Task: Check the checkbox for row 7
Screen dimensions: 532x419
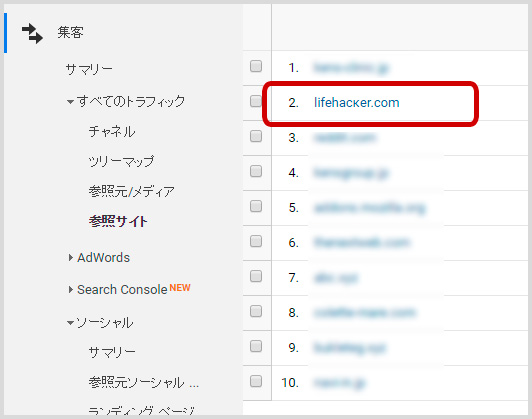Action: [256, 276]
